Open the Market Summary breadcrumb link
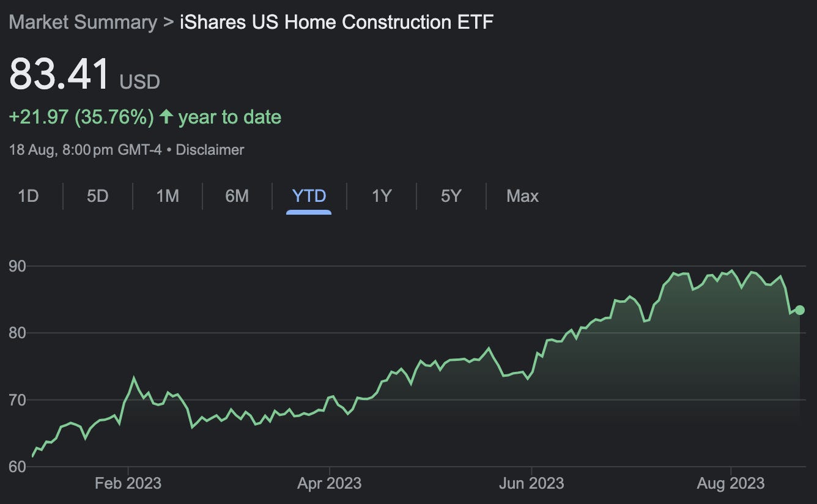817x504 pixels. click(x=82, y=22)
